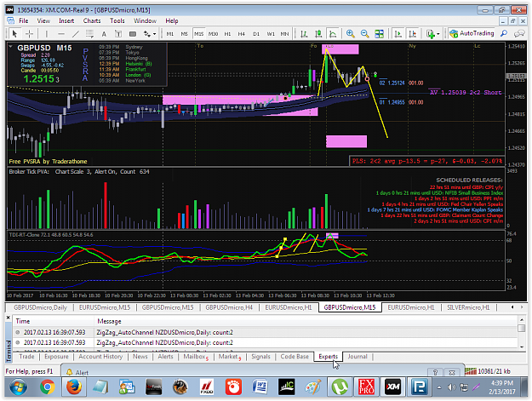532x401 pixels.
Task: Set timeframe to MN
Action: 284,34
